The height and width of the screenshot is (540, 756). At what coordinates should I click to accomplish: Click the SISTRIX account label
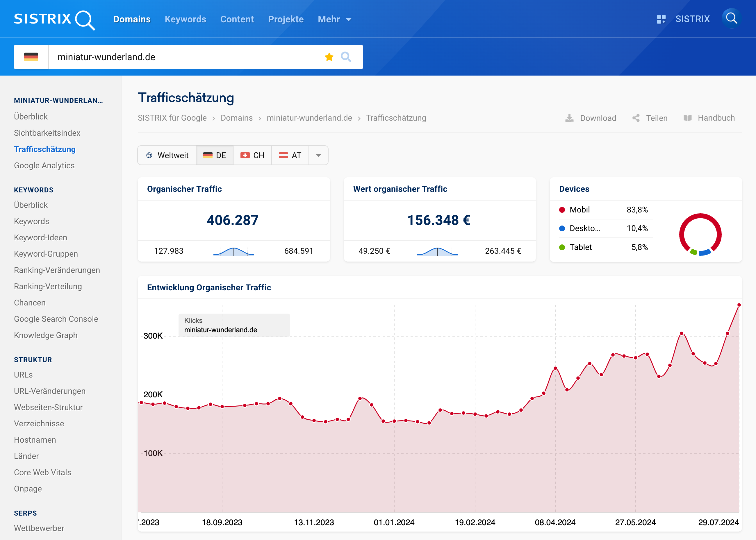(693, 19)
